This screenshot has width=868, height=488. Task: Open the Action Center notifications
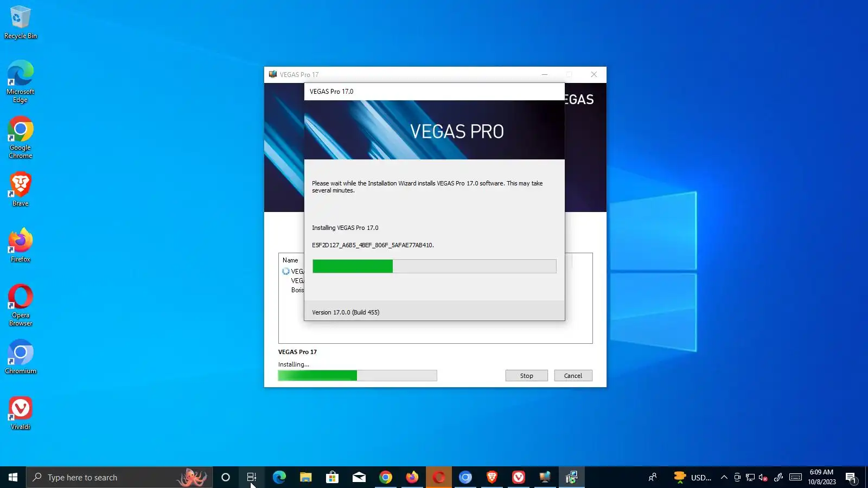click(851, 477)
